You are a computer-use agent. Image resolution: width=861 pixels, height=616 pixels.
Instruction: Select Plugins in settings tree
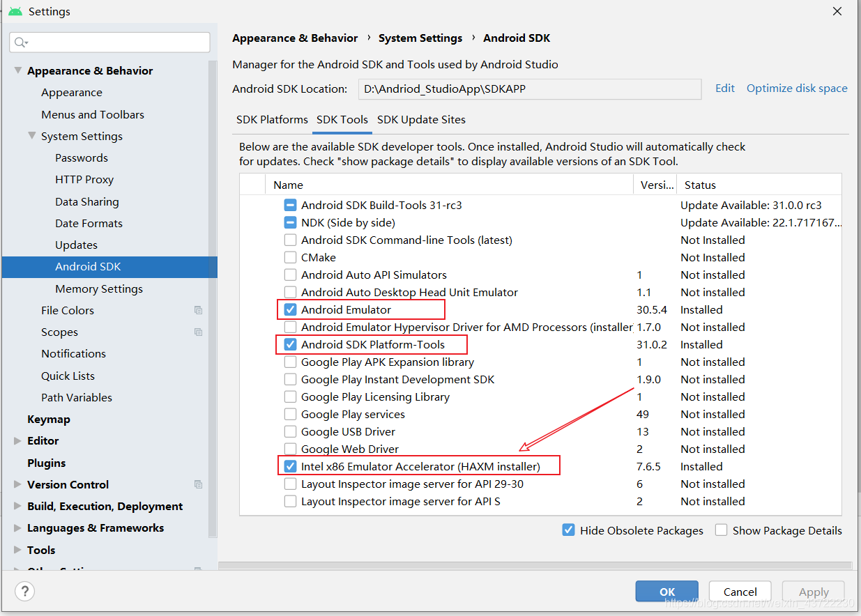(46, 463)
